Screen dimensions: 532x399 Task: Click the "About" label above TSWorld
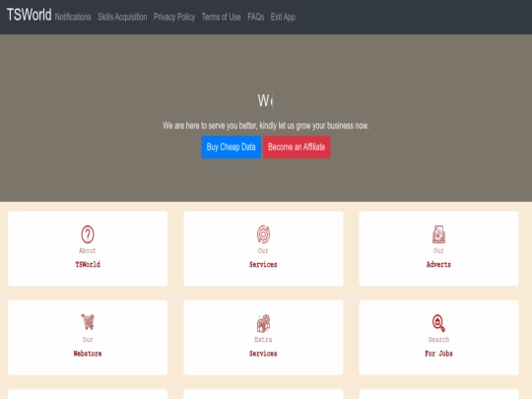pos(88,251)
